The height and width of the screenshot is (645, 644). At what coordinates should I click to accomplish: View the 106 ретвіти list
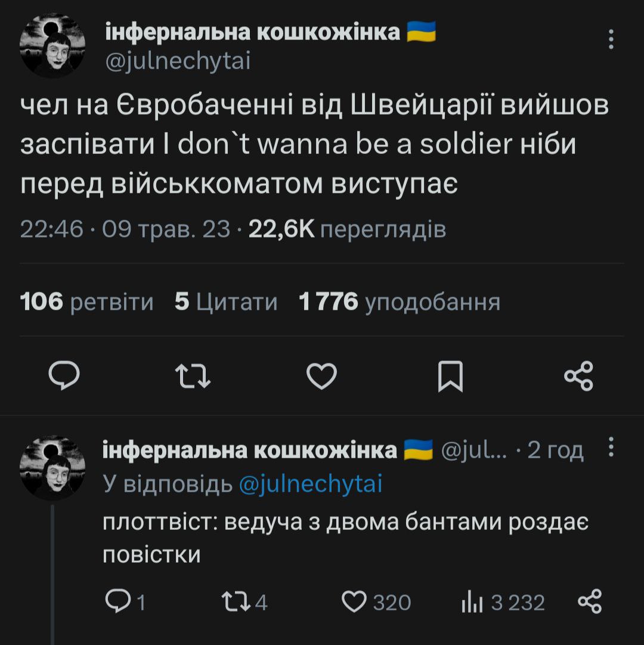coord(87,302)
